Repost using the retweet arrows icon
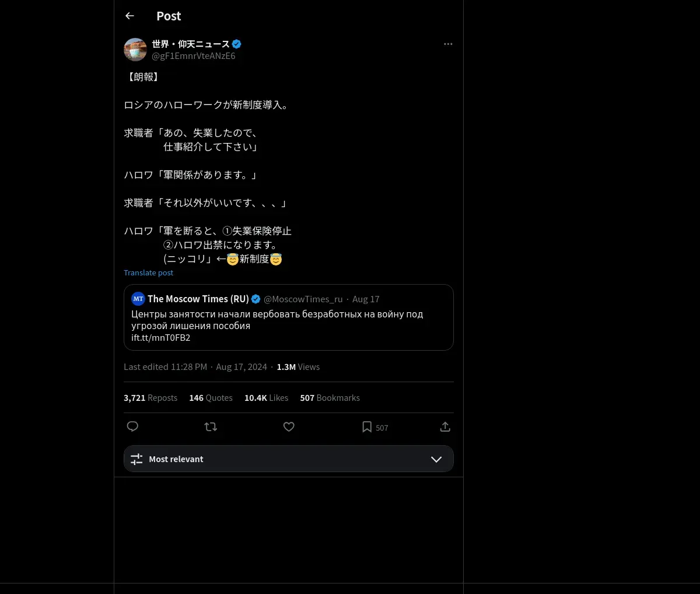This screenshot has height=594, width=700. (x=211, y=427)
